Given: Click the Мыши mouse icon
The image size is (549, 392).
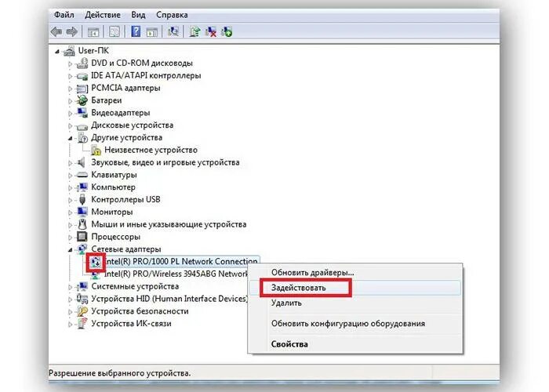Looking at the screenshot, I should pyautogui.click(x=82, y=224).
